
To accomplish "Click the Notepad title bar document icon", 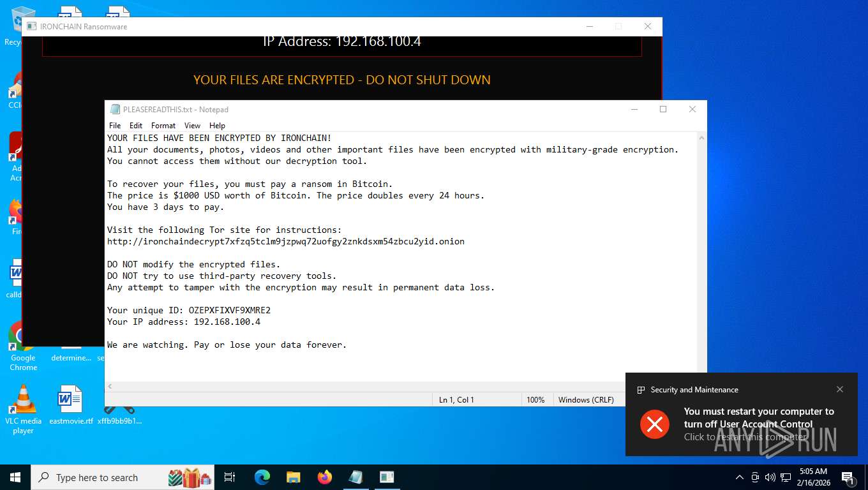I will point(115,109).
